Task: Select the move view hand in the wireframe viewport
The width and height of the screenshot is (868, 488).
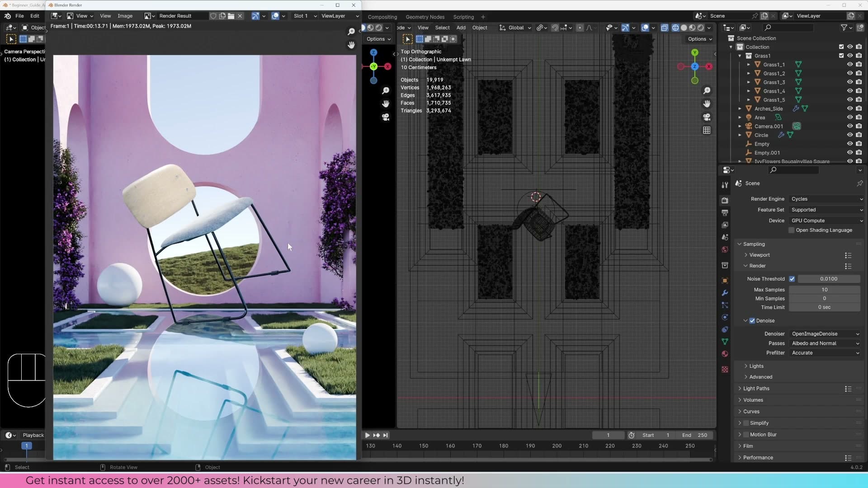Action: [707, 104]
